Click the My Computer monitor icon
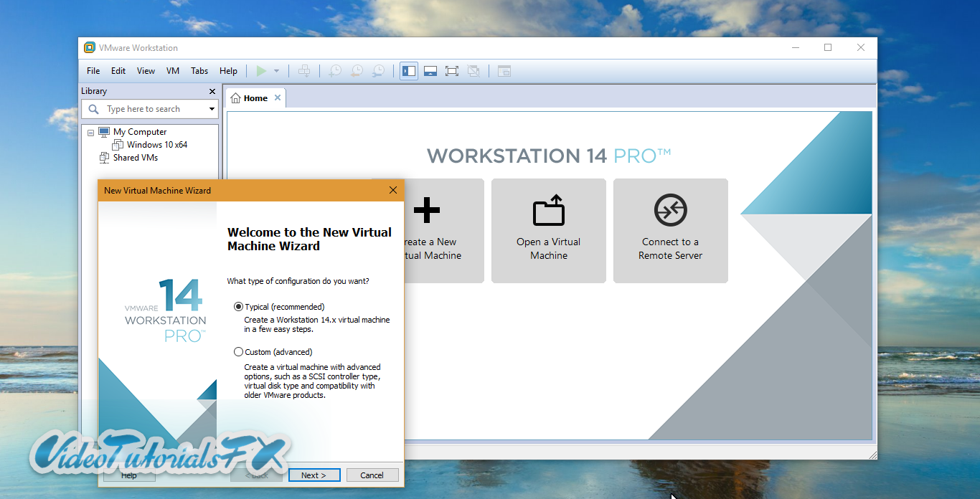The width and height of the screenshot is (980, 499). 104,132
